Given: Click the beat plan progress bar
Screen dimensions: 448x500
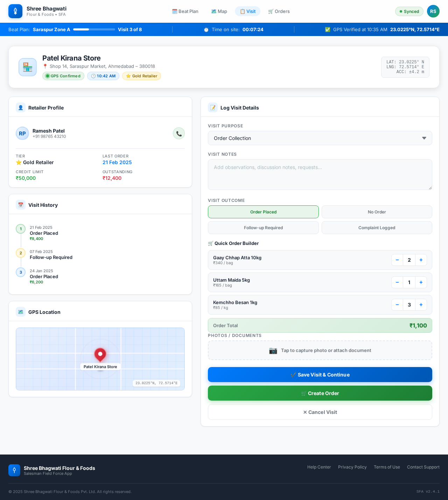Looking at the screenshot, I should pos(94,29).
